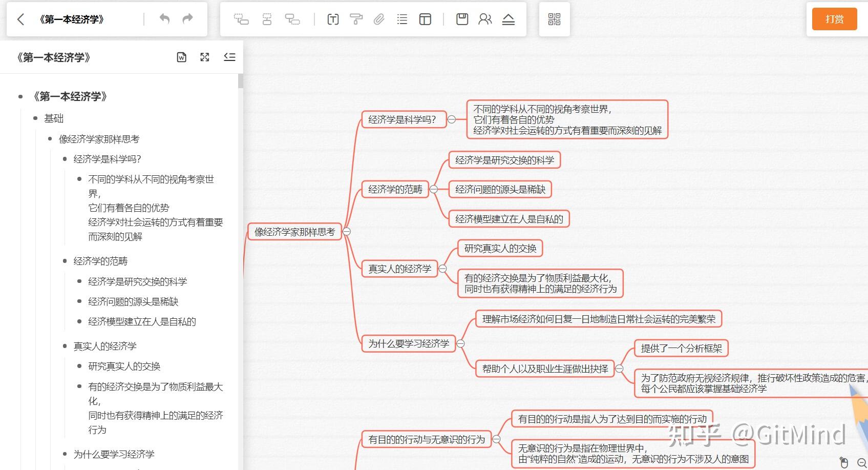Image resolution: width=868 pixels, height=470 pixels.
Task: Click the orange 打赏 button
Action: coord(834,19)
